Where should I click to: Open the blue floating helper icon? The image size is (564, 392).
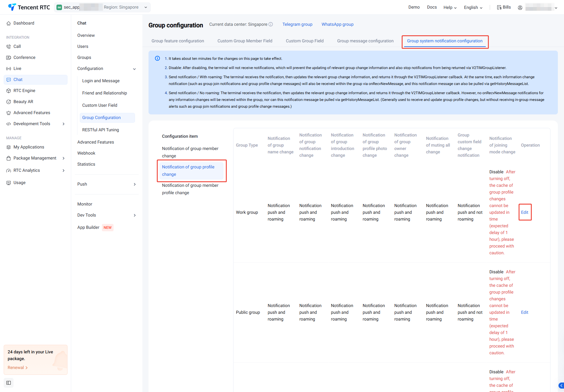(561, 386)
